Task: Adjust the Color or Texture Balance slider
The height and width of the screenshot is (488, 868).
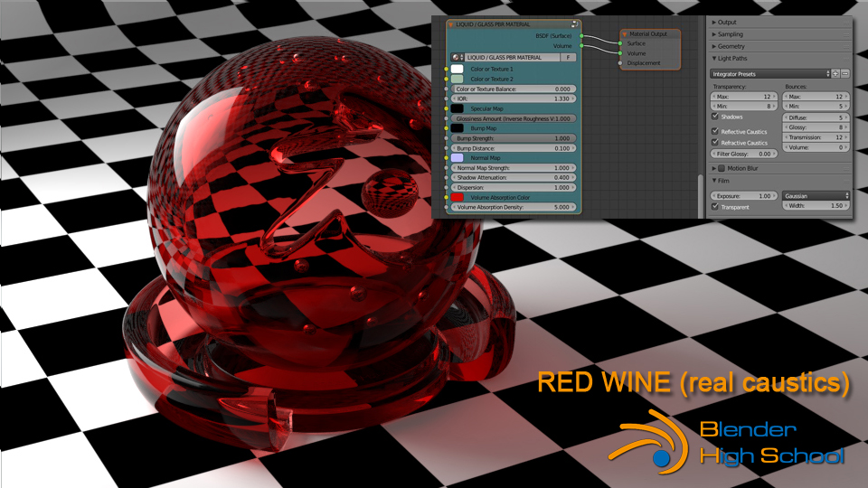Action: [x=514, y=89]
